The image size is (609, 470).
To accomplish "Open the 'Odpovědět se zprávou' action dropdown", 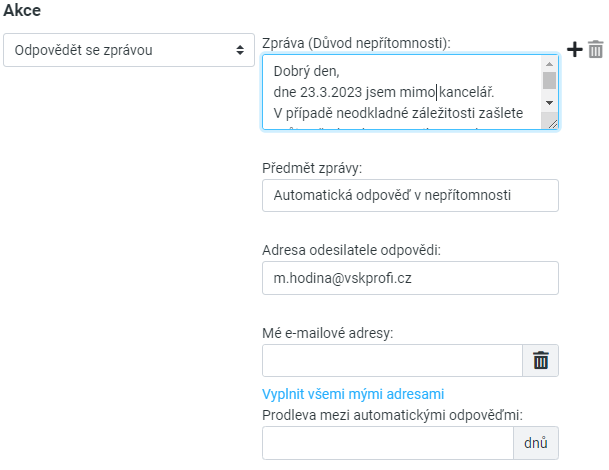I will point(127,50).
